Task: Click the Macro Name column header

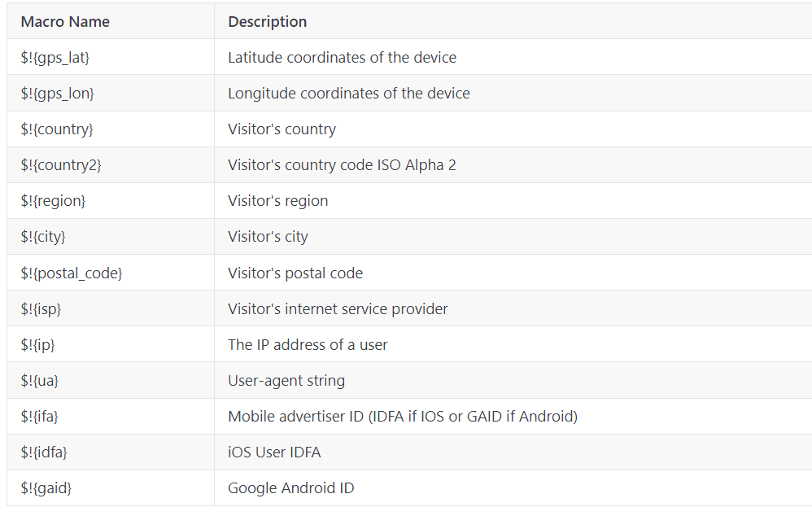Action: pyautogui.click(x=65, y=22)
